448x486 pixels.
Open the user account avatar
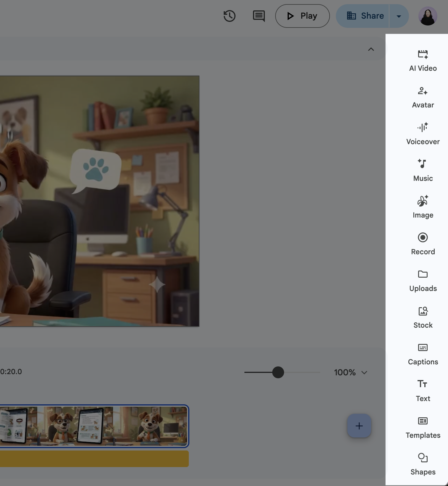428,16
